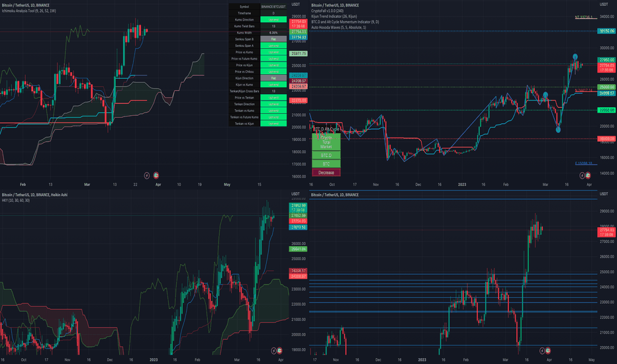Screen dimensions: 617x364
Task: Click symbol title above Ichimoku Analysis Tool
Action: coord(26,5)
